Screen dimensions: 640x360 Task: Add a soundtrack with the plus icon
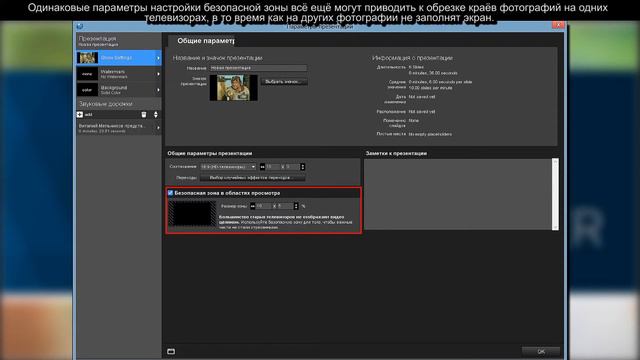[80, 115]
